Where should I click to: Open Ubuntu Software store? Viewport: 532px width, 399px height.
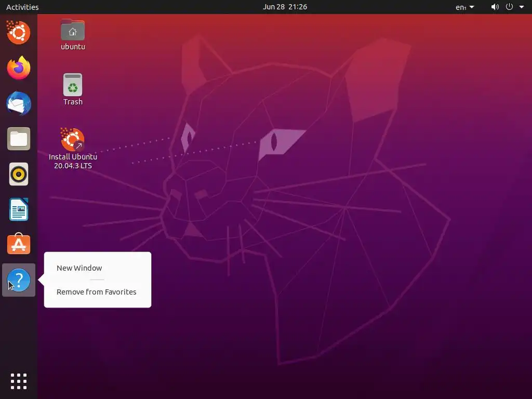19,244
